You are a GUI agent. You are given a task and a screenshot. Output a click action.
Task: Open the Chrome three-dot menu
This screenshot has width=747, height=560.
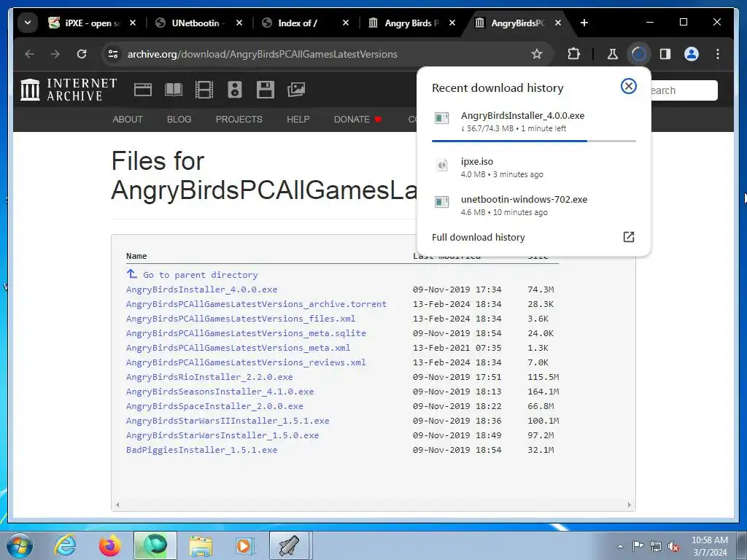(x=718, y=54)
